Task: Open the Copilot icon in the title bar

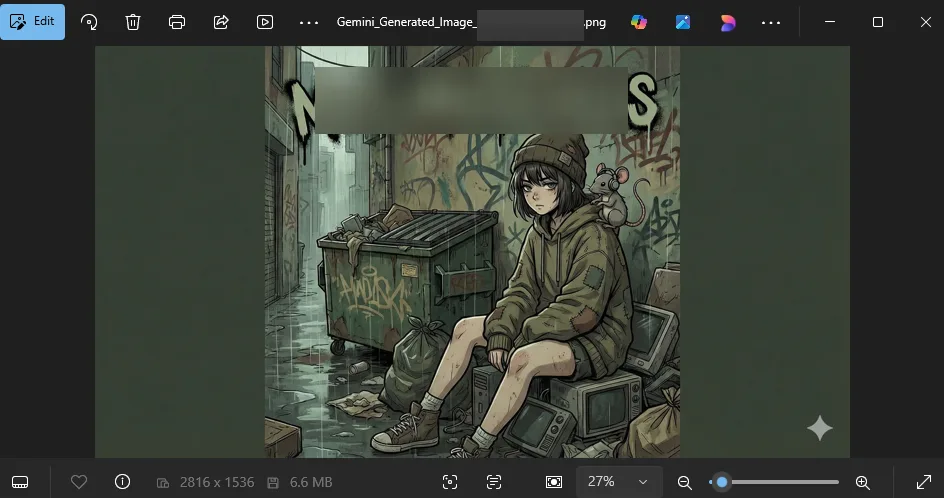Action: click(x=639, y=22)
